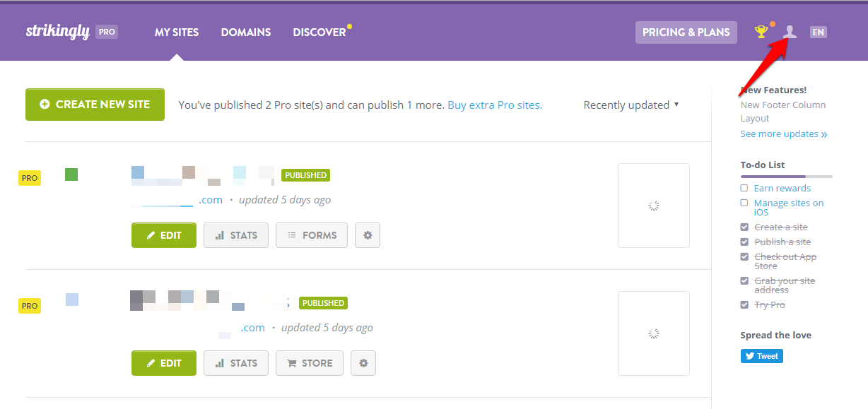Screen dimensions: 868x409
Task: Open the DOMAINS tab
Action: tap(246, 32)
